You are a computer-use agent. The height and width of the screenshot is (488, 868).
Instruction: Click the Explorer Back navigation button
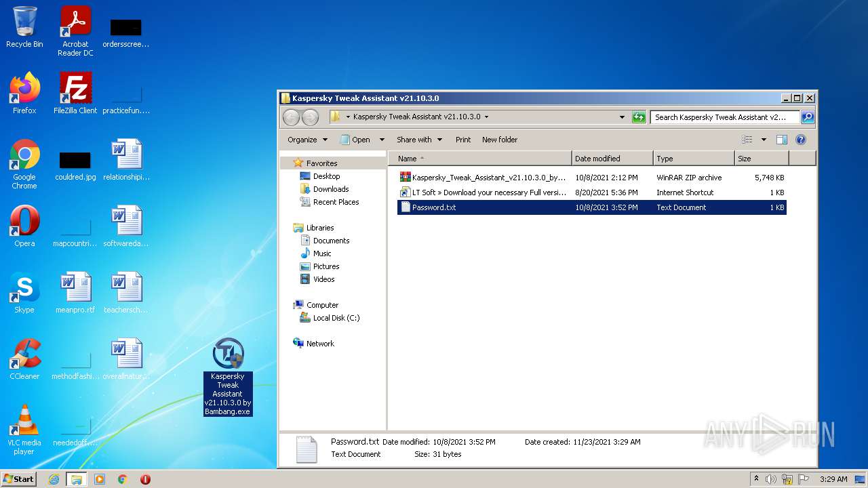point(291,117)
